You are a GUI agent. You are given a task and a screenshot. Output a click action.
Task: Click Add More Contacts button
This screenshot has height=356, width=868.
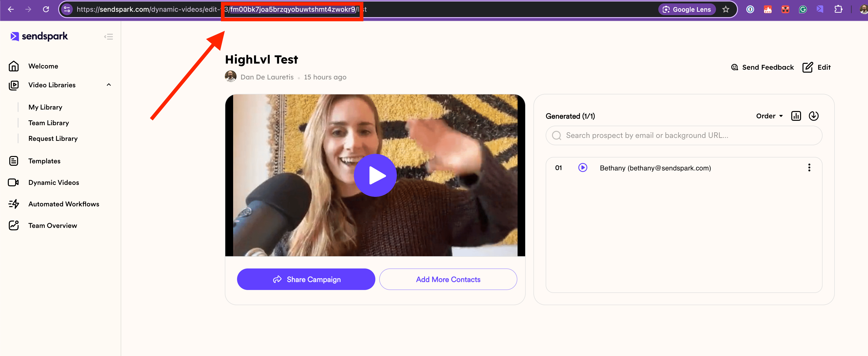point(448,279)
